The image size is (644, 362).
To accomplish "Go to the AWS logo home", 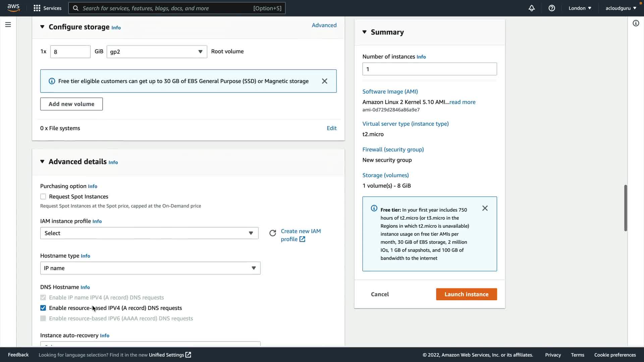I will [13, 8].
